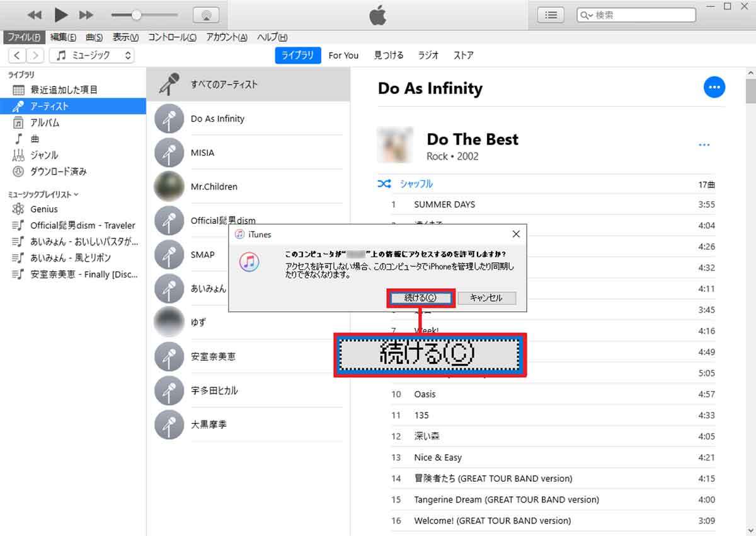Select ジャンル in the sidebar
This screenshot has height=536, width=756.
click(73, 155)
